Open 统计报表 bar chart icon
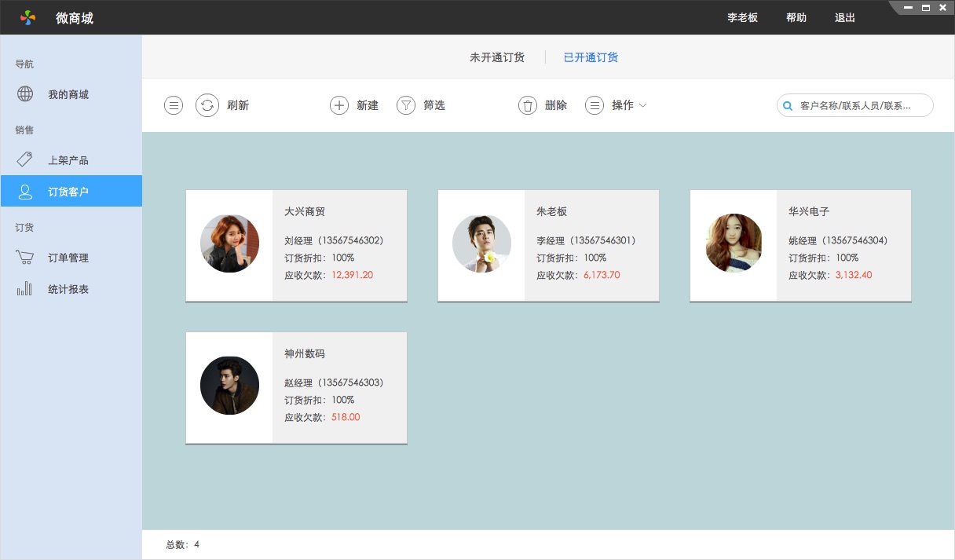 pyautogui.click(x=25, y=289)
